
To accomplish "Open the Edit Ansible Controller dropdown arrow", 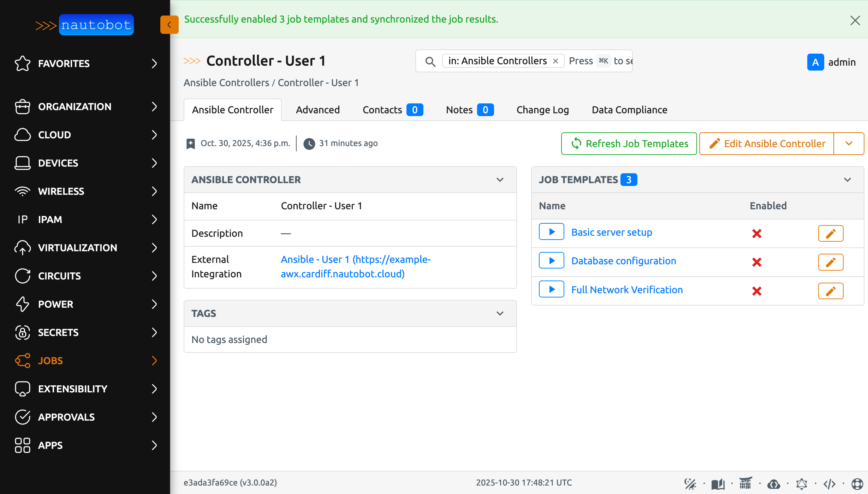I will click(x=849, y=143).
